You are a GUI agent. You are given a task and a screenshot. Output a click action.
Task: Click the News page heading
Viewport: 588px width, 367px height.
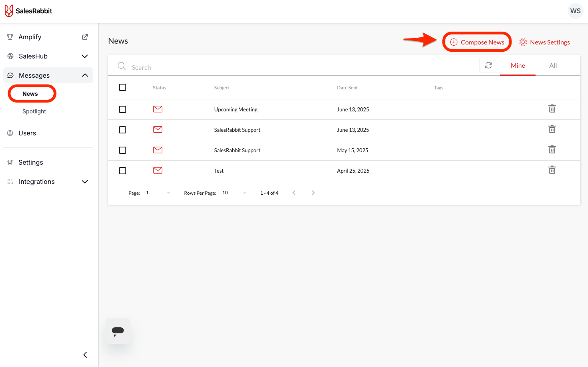click(118, 41)
